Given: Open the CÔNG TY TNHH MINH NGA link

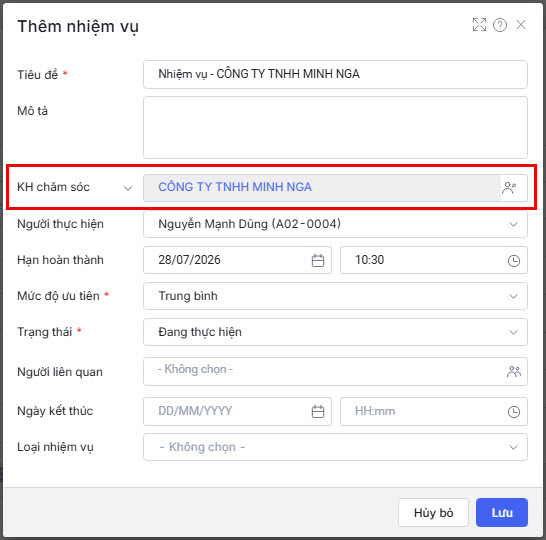Looking at the screenshot, I should 235,187.
